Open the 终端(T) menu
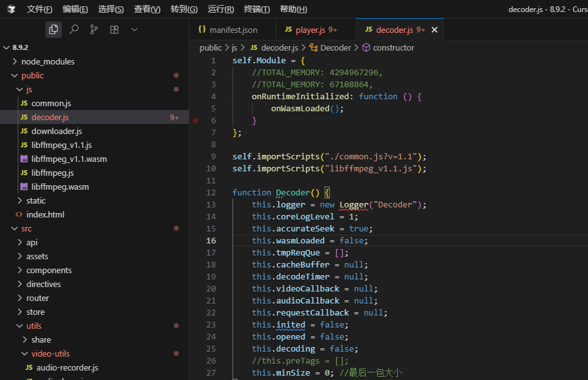The width and height of the screenshot is (588, 380). click(256, 9)
